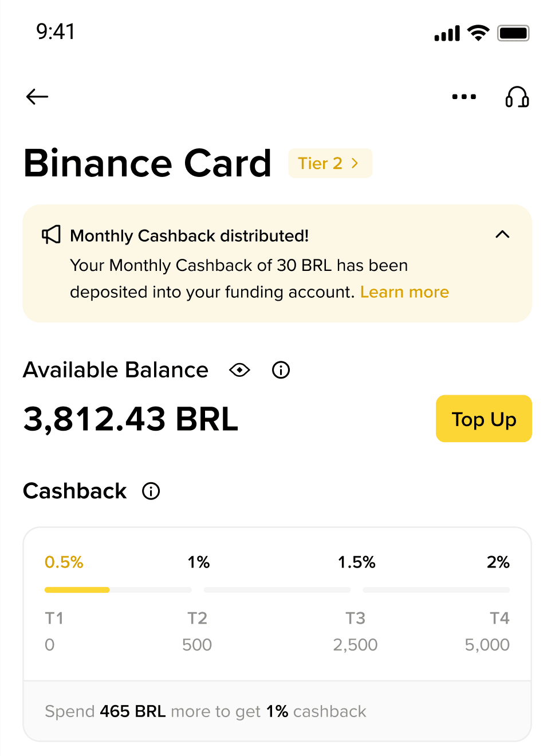This screenshot has height=756, width=551.
Task: Select the T3 1.5% cashback tier
Action: [356, 562]
